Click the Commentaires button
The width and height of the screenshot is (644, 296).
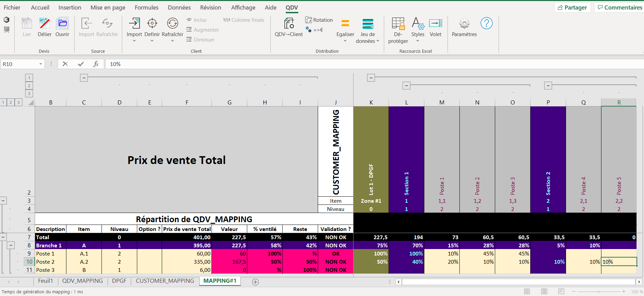point(620,7)
